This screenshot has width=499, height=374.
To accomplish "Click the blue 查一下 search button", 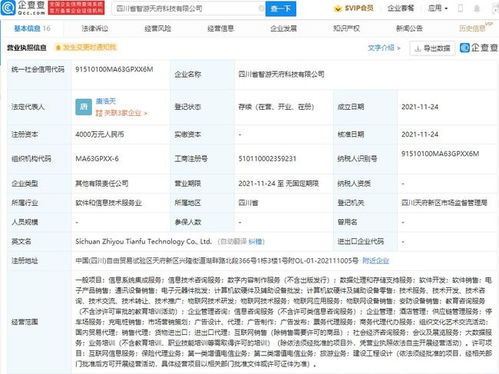I will pos(280,9).
